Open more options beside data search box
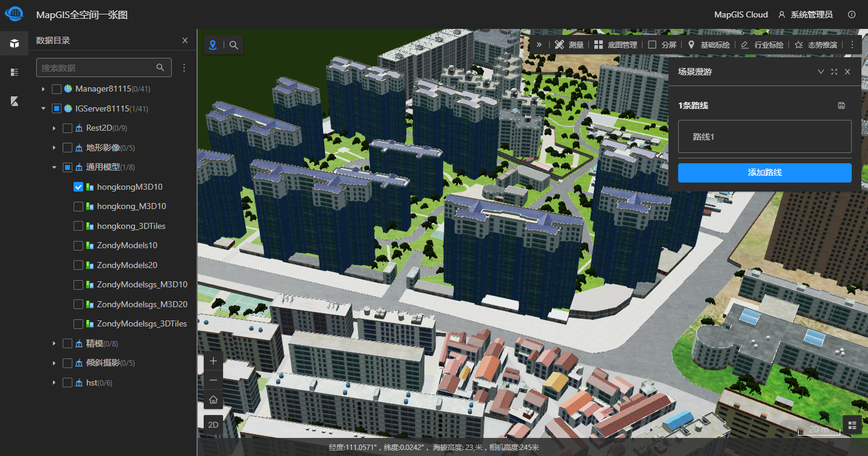Screen dimensions: 868x456 [184, 67]
